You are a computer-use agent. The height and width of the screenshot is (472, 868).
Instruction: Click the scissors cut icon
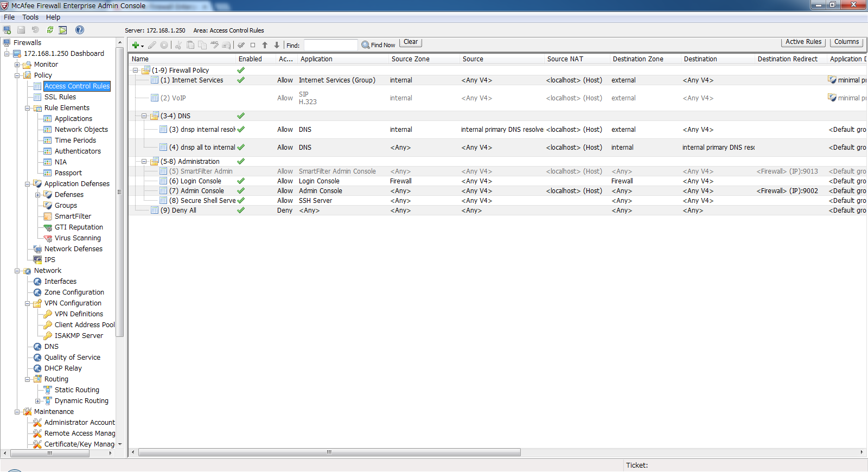(x=178, y=45)
